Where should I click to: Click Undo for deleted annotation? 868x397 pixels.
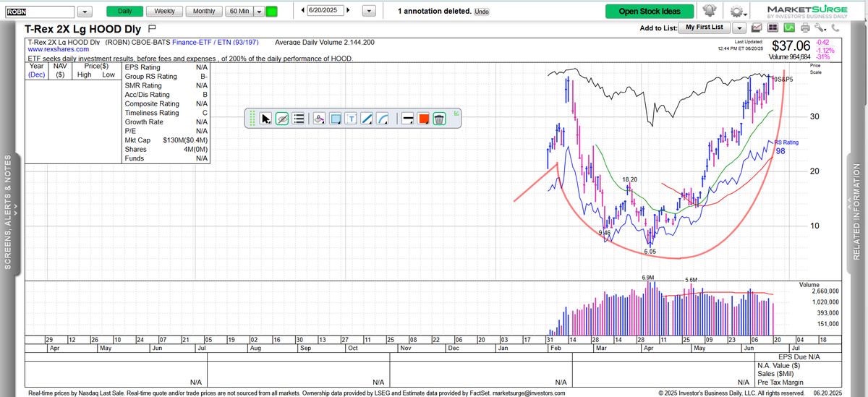(481, 12)
